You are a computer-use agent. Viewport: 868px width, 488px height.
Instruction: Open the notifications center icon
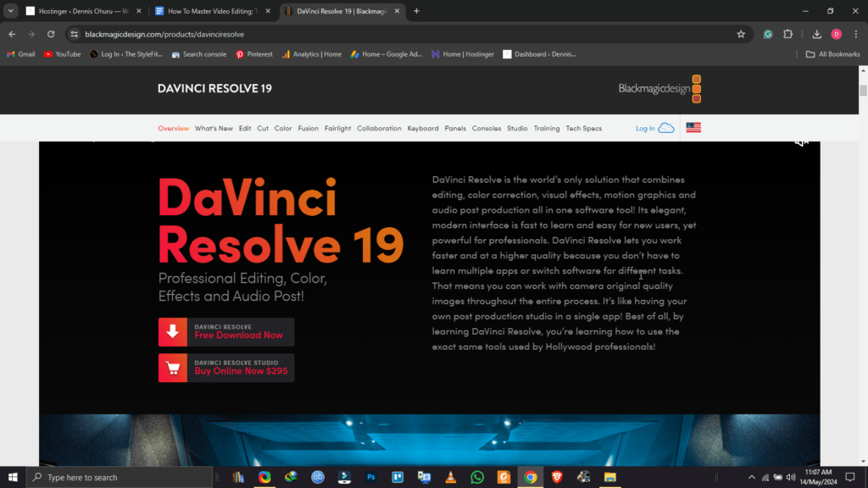pyautogui.click(x=850, y=477)
